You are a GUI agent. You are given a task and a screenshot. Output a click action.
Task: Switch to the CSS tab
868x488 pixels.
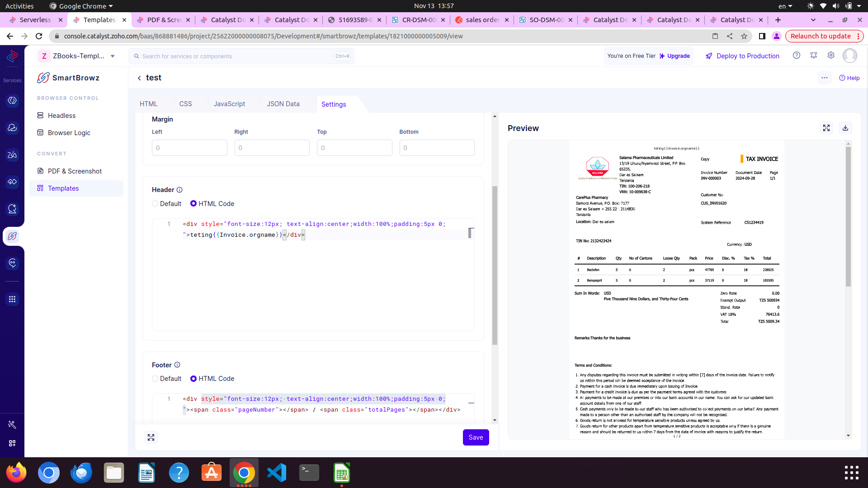185,104
